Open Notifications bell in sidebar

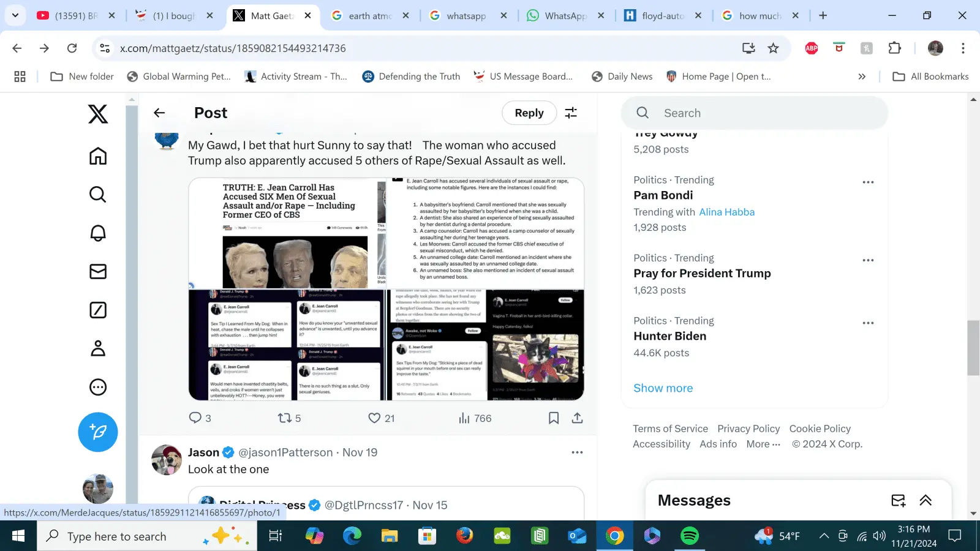pyautogui.click(x=98, y=233)
